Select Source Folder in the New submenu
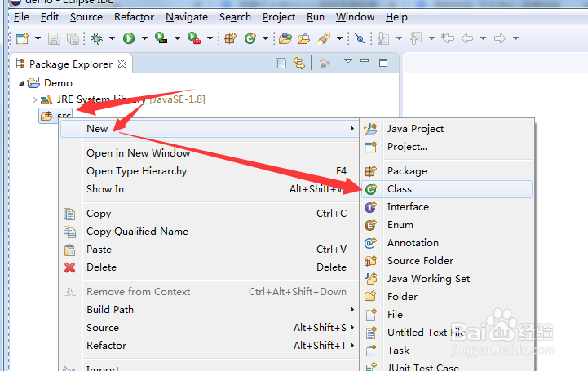The image size is (588, 371). coord(447,260)
